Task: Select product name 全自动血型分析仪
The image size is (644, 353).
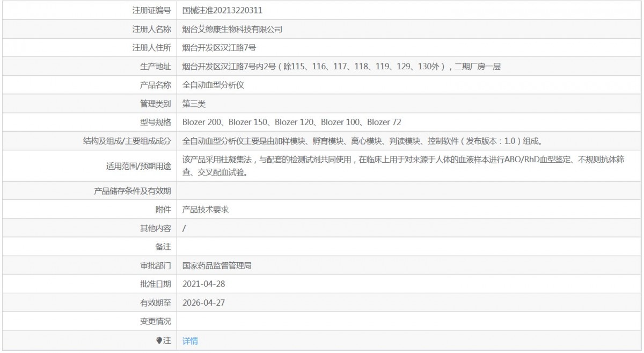Action: coord(214,85)
